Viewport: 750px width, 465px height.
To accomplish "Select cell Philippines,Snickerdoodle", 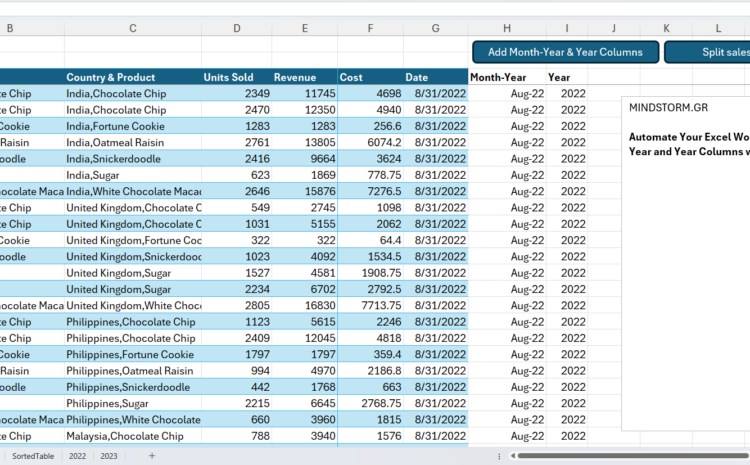I will pos(133,387).
